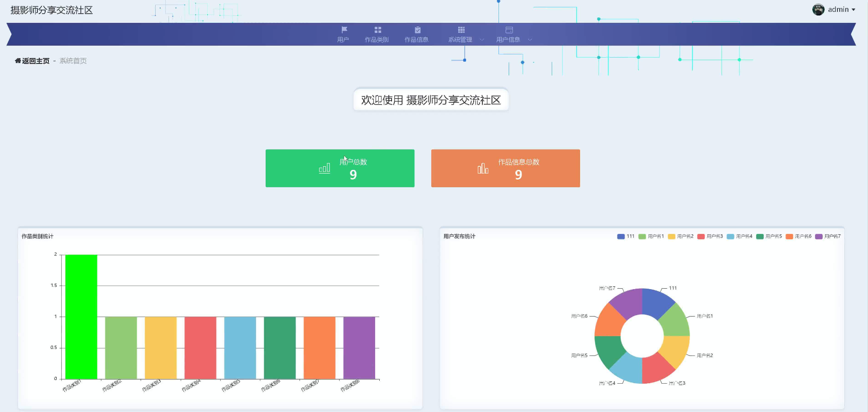Click the admin avatar picture
Image resolution: width=868 pixels, height=412 pixels.
(x=818, y=9)
